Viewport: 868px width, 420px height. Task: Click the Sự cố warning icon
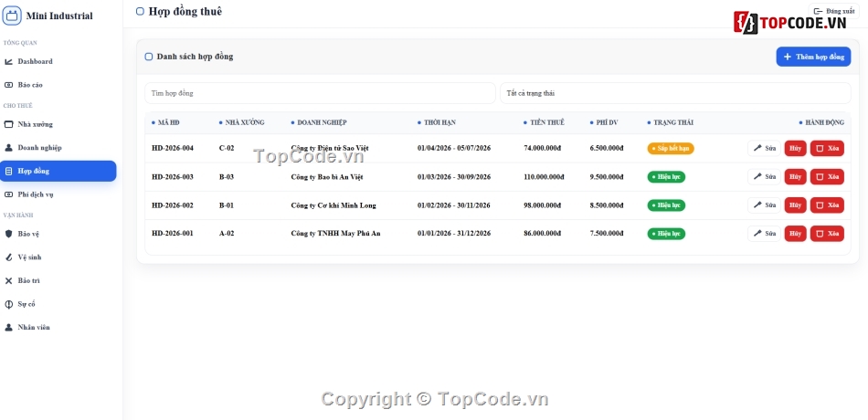[x=8, y=304]
